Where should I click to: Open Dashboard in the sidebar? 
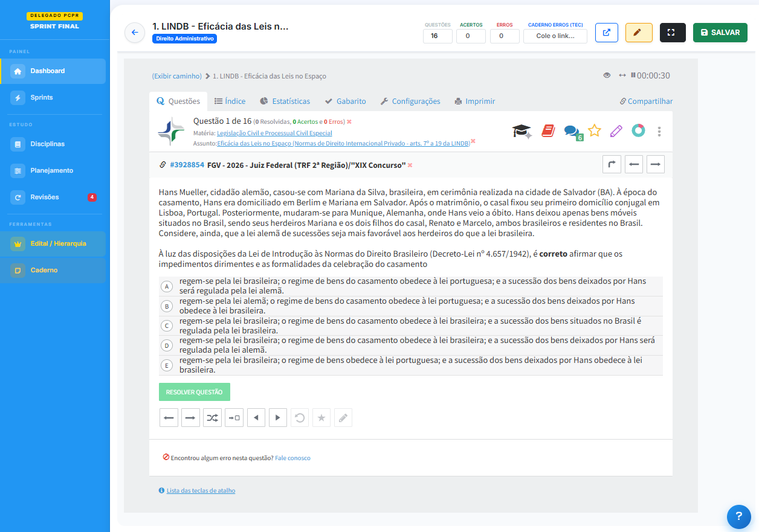coord(53,71)
